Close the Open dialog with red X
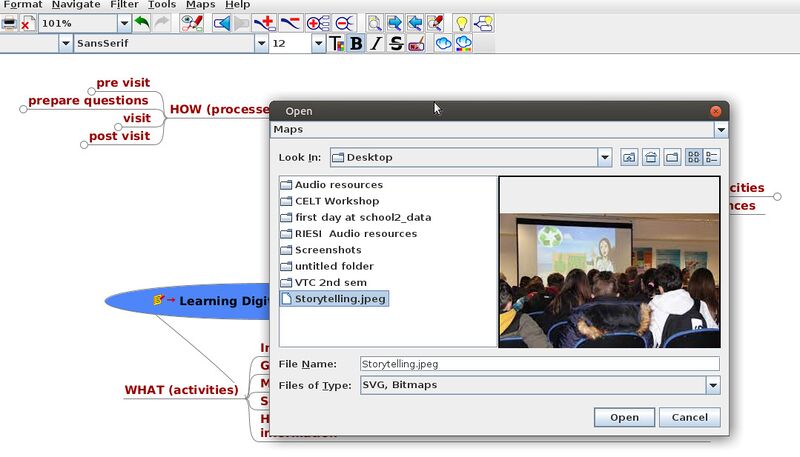 coord(715,111)
